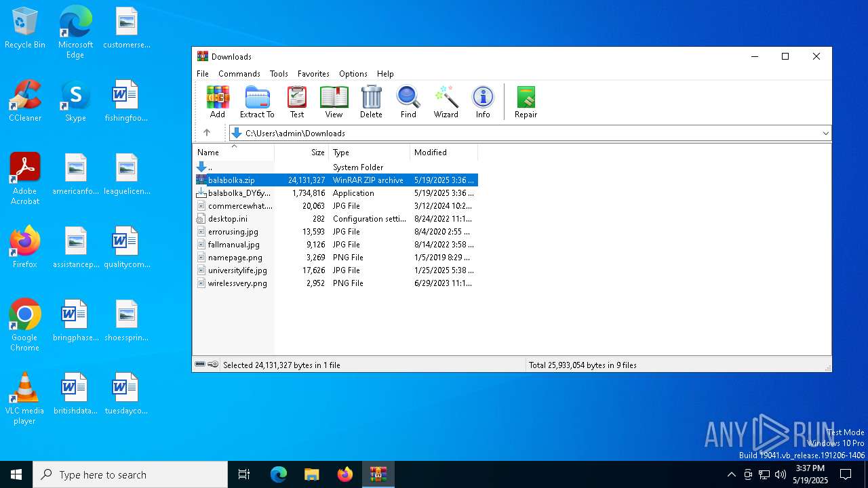Click the Extract To toolbar icon
The image size is (868, 488).
257,102
